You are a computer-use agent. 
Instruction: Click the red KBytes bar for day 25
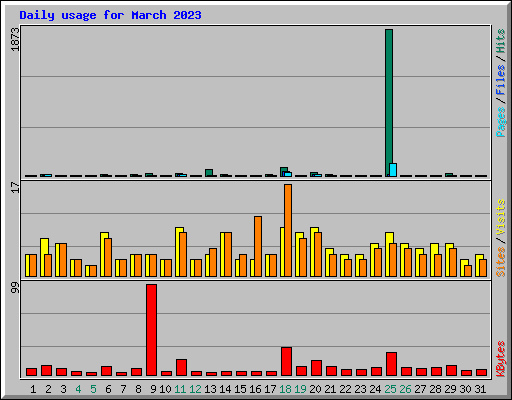(391, 364)
